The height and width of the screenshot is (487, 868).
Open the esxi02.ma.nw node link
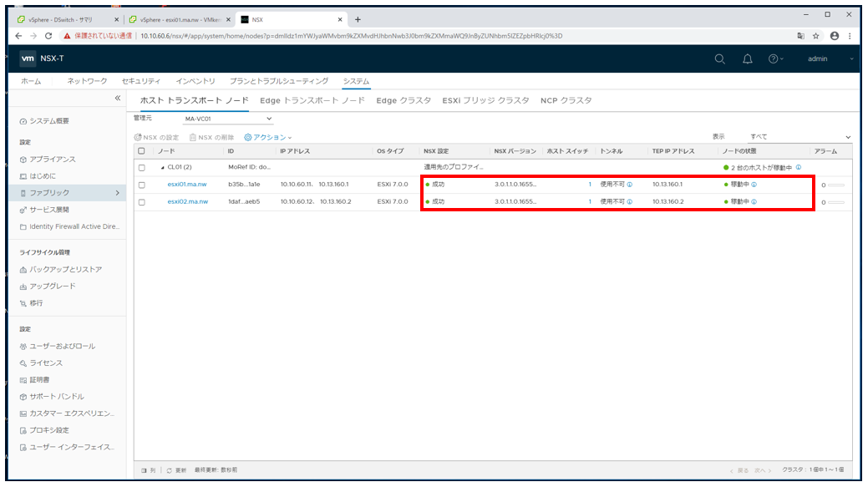click(x=188, y=202)
